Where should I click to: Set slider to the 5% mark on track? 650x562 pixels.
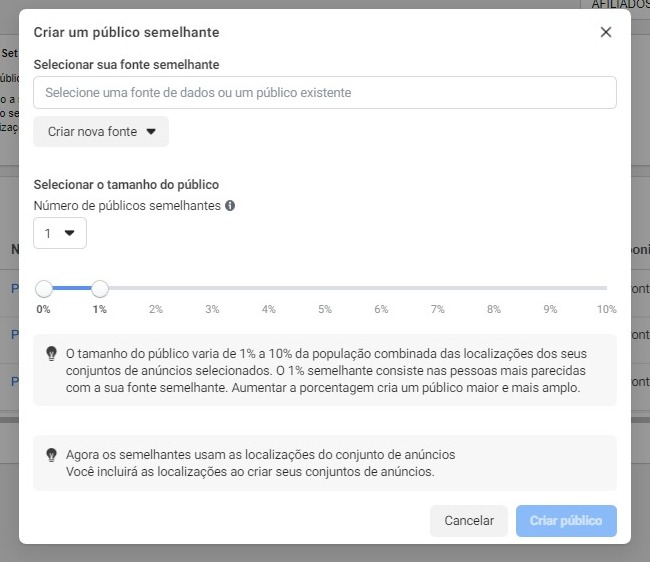point(325,288)
